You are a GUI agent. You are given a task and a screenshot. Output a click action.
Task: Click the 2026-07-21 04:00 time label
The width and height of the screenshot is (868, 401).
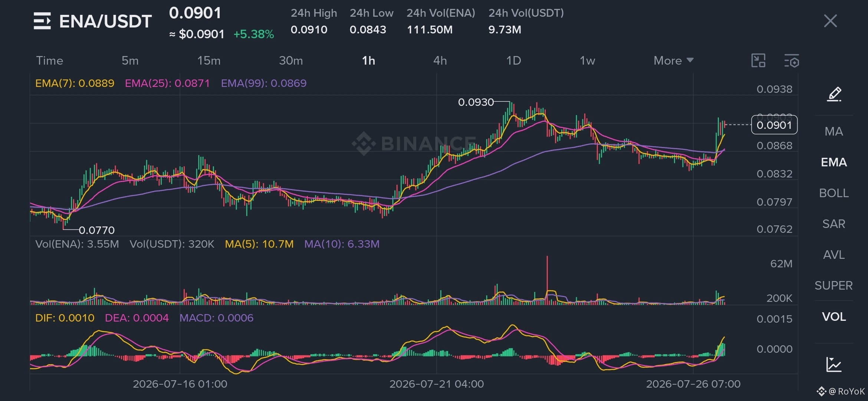[x=437, y=384]
